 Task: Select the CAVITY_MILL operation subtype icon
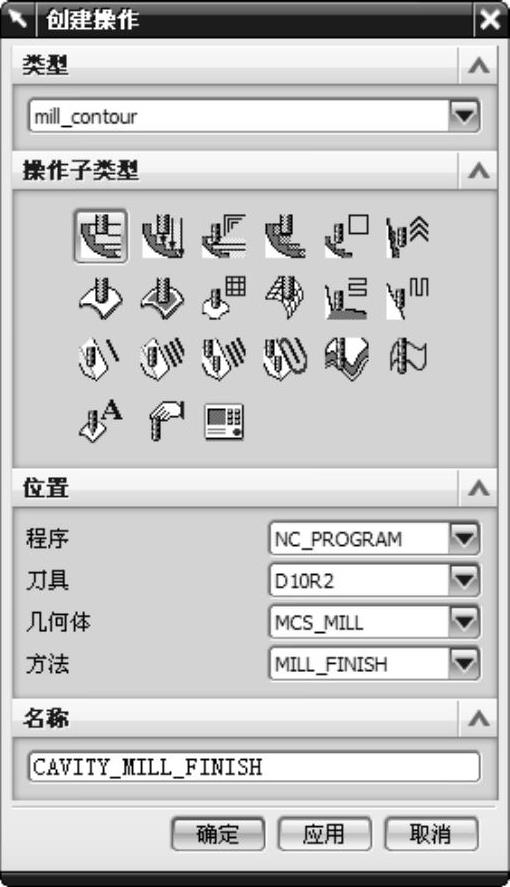pyautogui.click(x=101, y=235)
